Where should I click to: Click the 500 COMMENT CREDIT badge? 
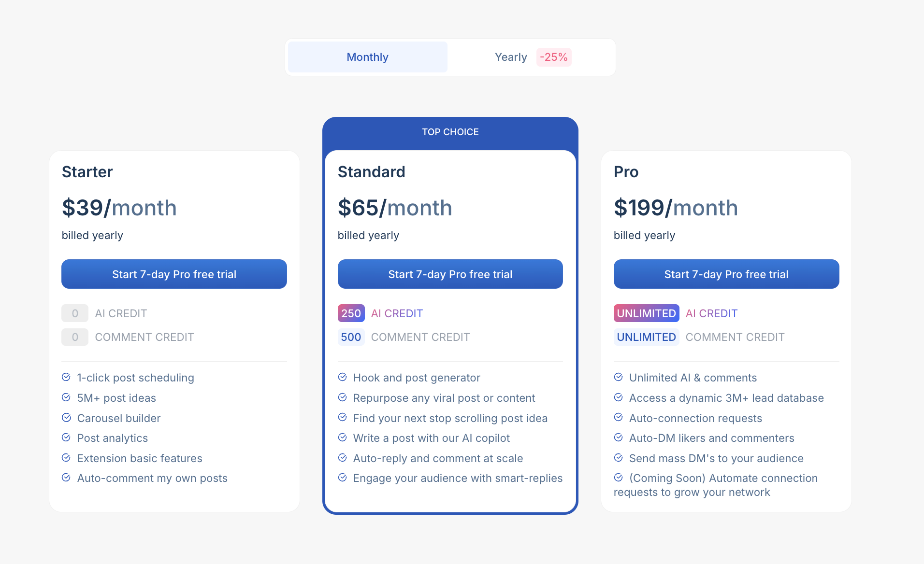click(351, 337)
